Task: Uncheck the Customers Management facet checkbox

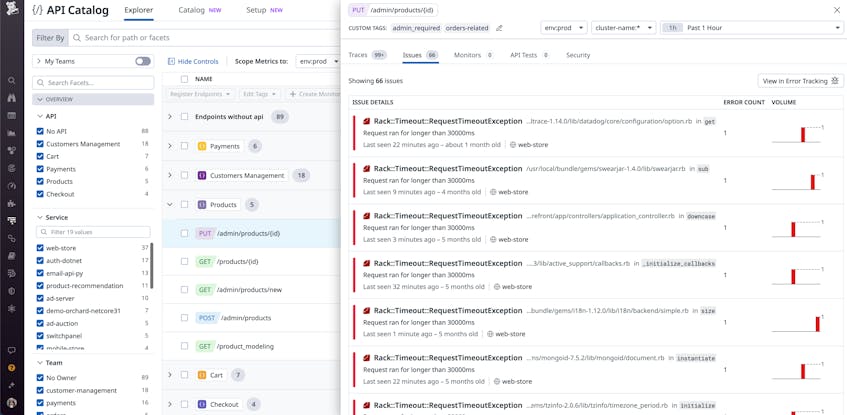Action: pos(39,144)
